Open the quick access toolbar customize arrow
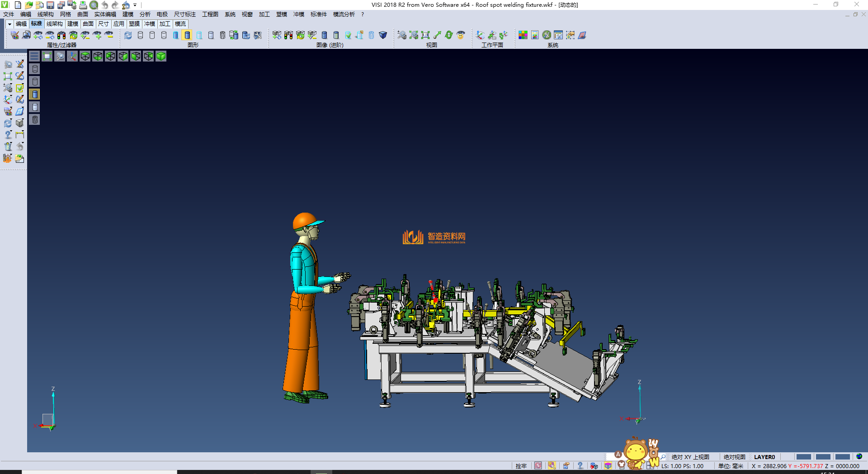The width and height of the screenshot is (868, 474). [x=135, y=5]
